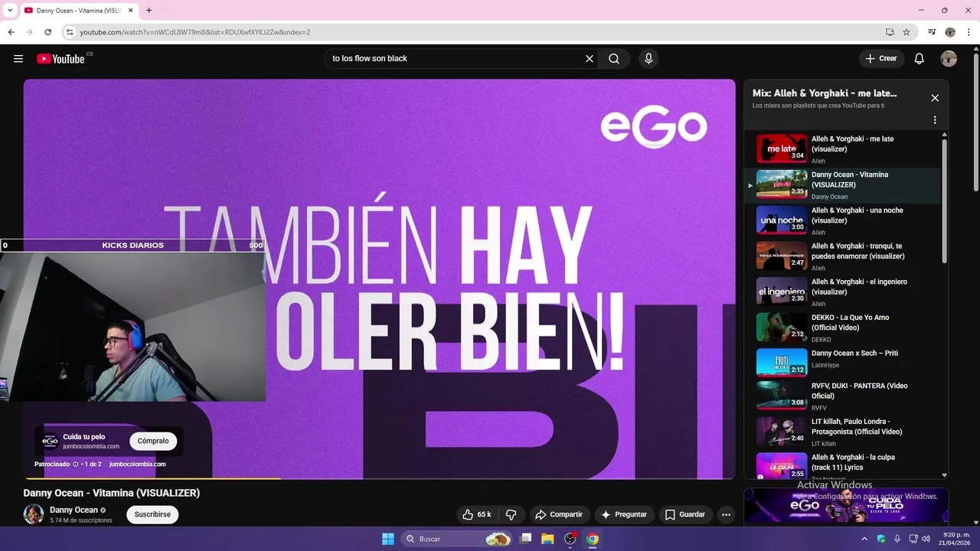Viewport: 980px width, 551px height.
Task: Open more actions ellipsis under the video
Action: pos(727,514)
